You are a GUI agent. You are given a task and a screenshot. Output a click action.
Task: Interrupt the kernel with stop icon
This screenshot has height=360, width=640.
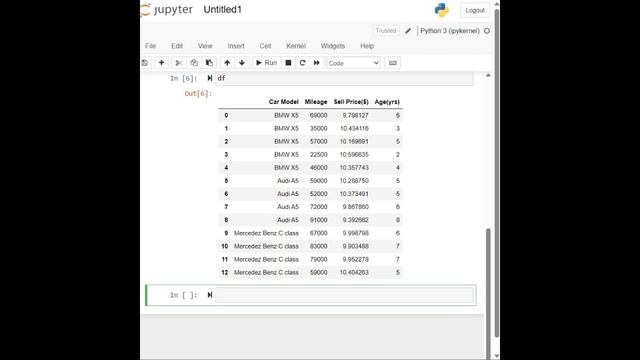(x=288, y=63)
